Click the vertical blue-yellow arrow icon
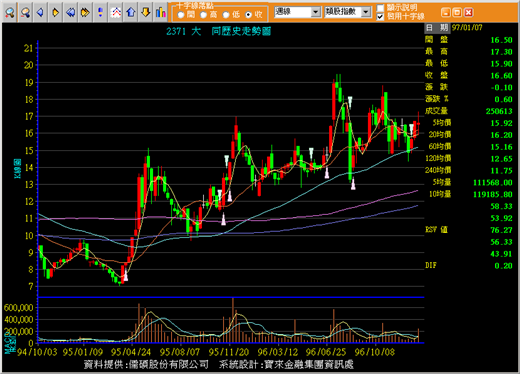This screenshot has height=374, width=520. [100, 13]
